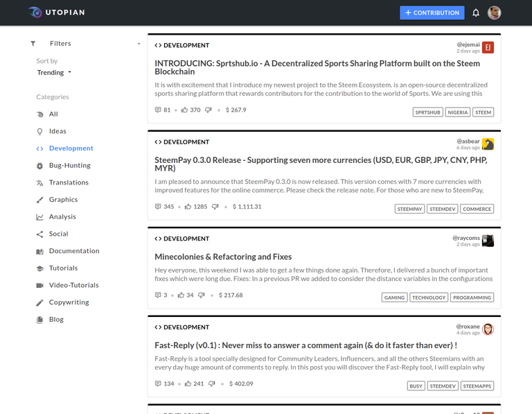The height and width of the screenshot is (414, 532).
Task: Open the Trending sort dropdown
Action: point(54,72)
